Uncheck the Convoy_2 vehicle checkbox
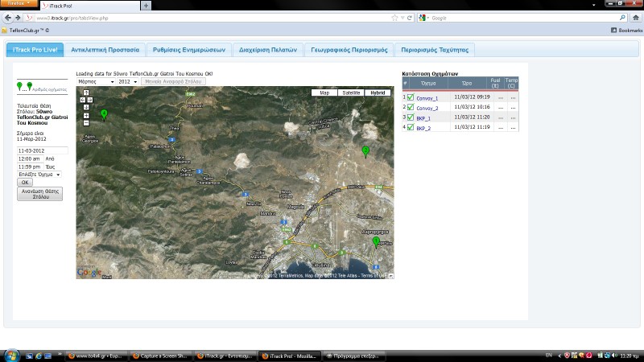 coord(411,107)
